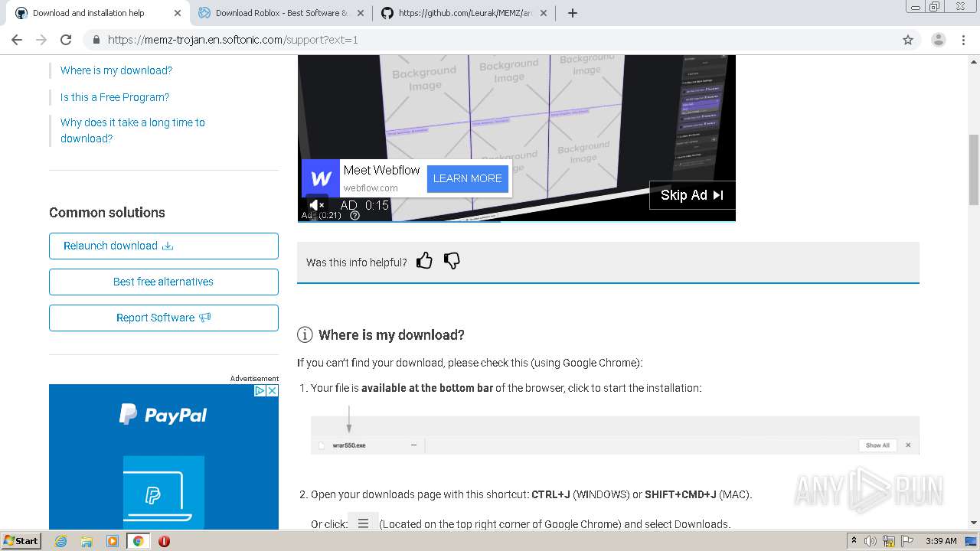This screenshot has width=980, height=551.
Task: Click the Relaunch download button
Action: click(164, 246)
